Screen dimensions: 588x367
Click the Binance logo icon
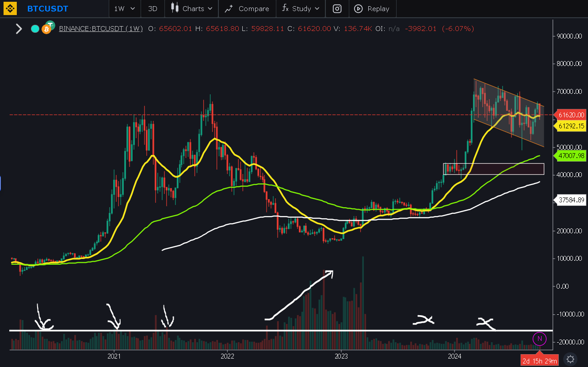(x=10, y=8)
